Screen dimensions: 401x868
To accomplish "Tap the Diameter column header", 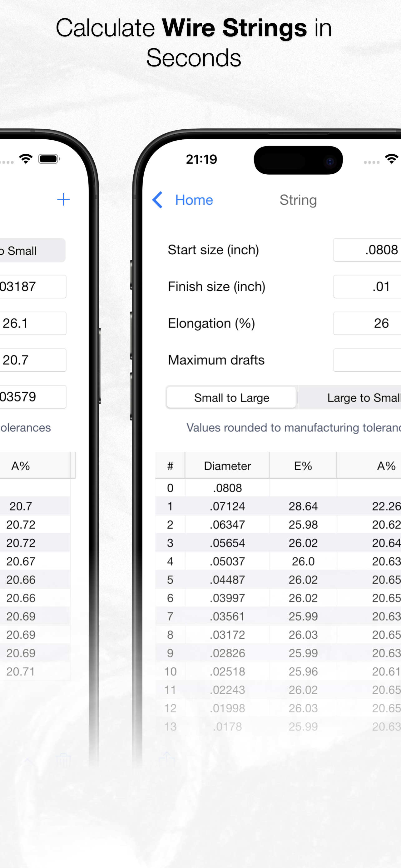I will pos(227,466).
